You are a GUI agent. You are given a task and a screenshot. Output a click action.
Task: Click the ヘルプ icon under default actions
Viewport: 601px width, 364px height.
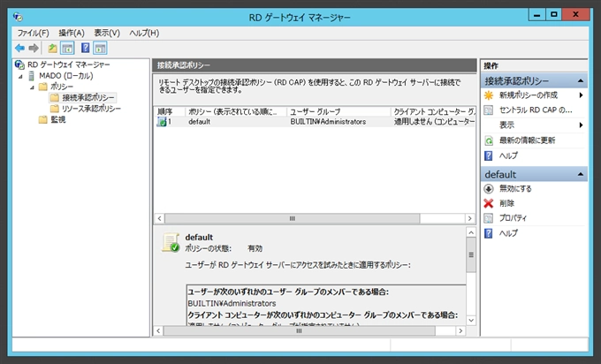pos(489,233)
